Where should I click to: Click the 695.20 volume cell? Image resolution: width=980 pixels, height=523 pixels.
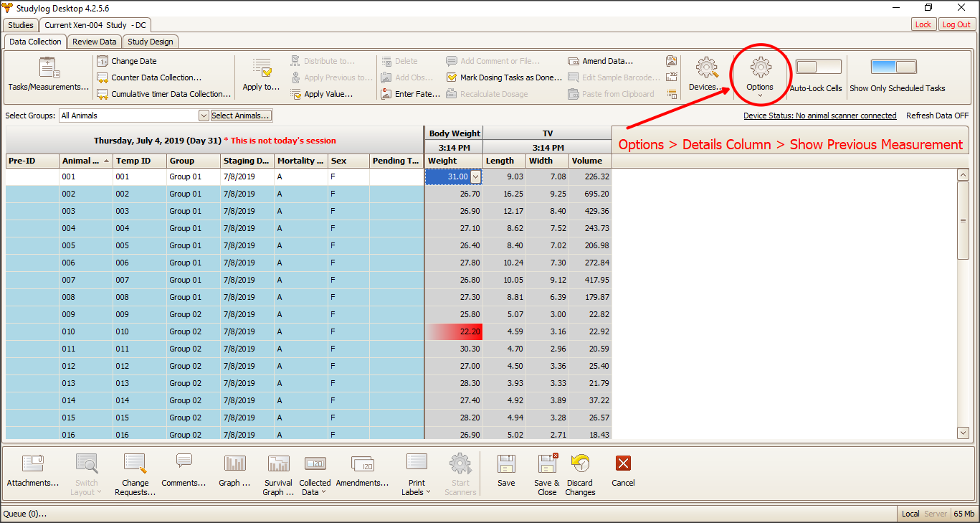click(x=591, y=194)
